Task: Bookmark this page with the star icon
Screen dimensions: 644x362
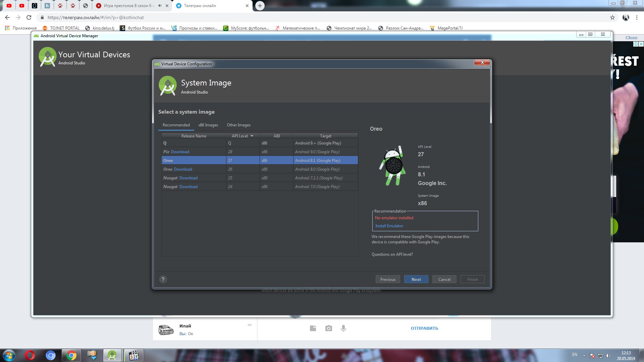Action: [x=612, y=17]
